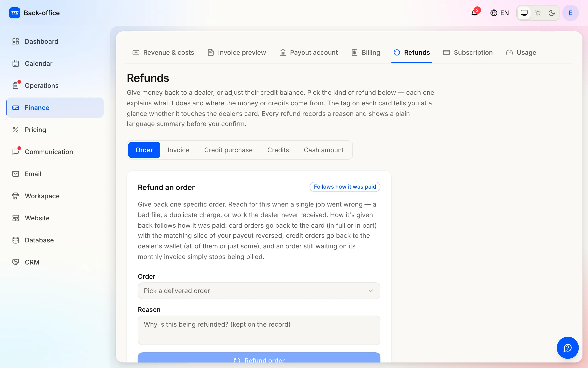Switch to Subscription tab label
Viewport: 588px width, 368px height.
tap(473, 53)
